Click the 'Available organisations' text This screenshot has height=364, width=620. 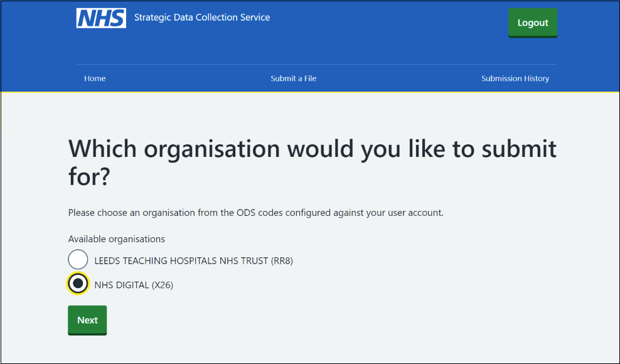point(116,239)
